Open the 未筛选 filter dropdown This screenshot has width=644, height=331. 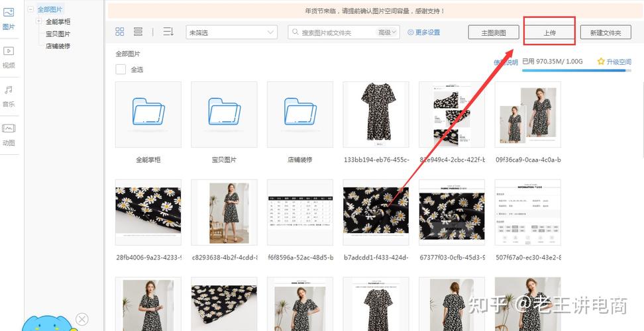coord(232,32)
